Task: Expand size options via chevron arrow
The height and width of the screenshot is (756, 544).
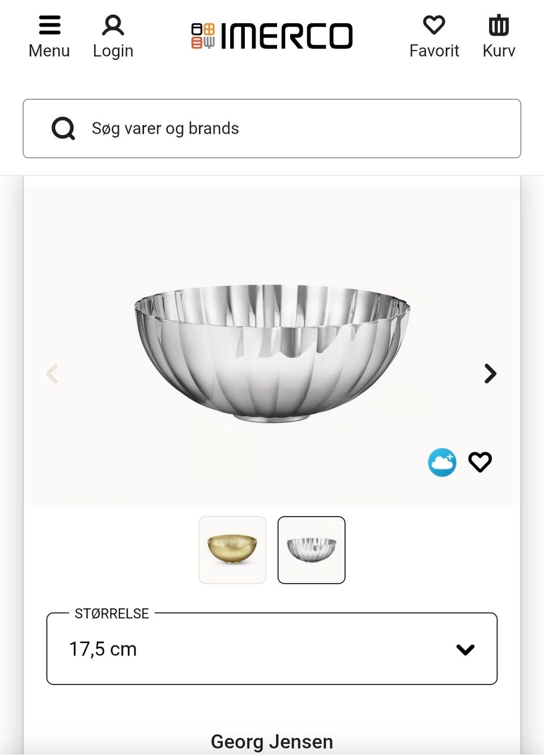Action: [465, 649]
